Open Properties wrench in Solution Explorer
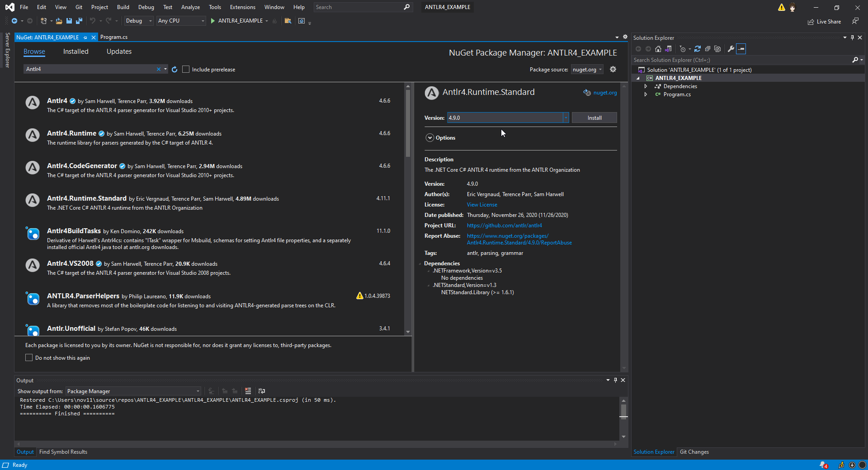The image size is (868, 470). pyautogui.click(x=731, y=49)
